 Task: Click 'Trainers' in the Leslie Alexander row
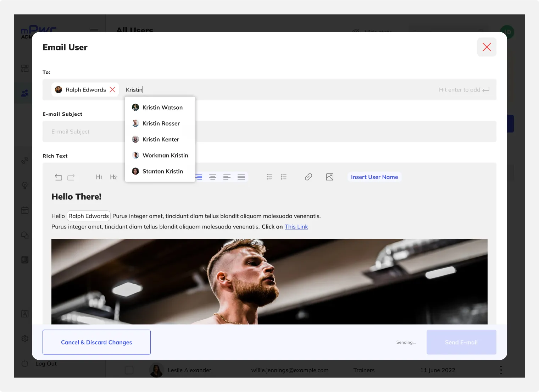point(364,370)
